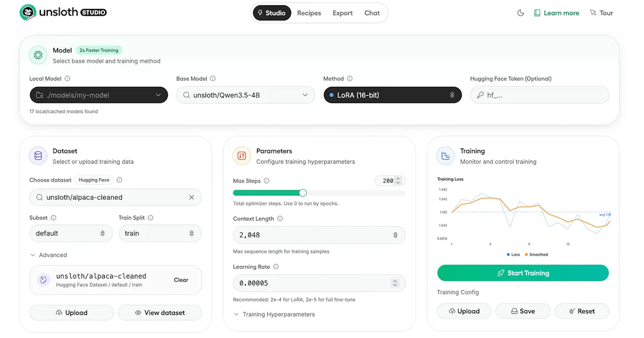644x338 pixels.
Task: Click the Learning Rate stepper arrows
Action: [396, 283]
